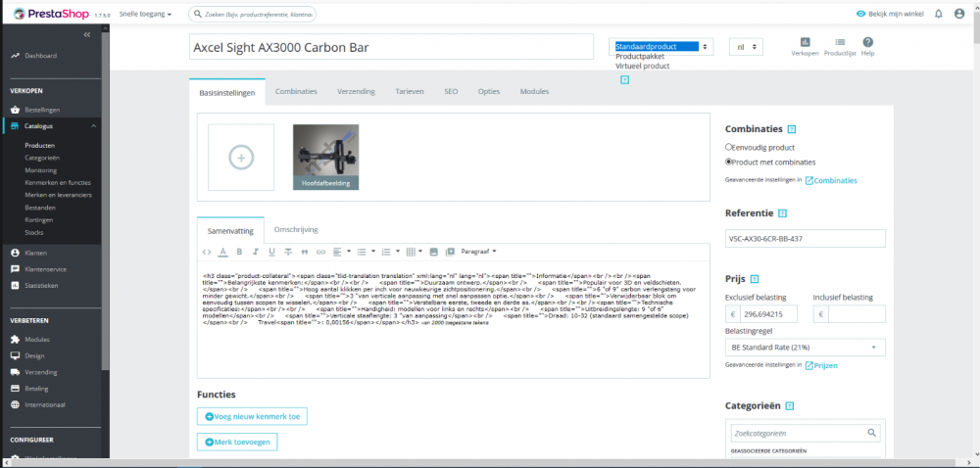980x468 pixels.
Task: Open Merken en leveranciers submenu item
Action: [x=58, y=195]
